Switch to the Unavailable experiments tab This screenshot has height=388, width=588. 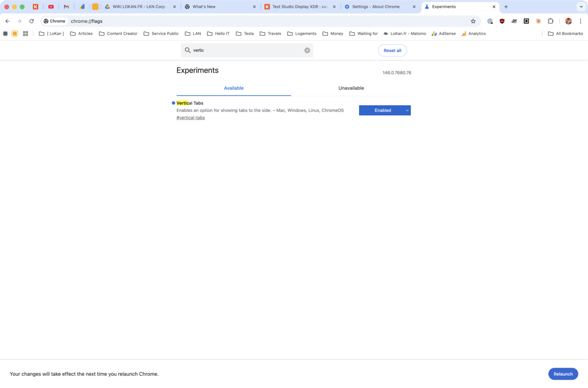point(351,88)
